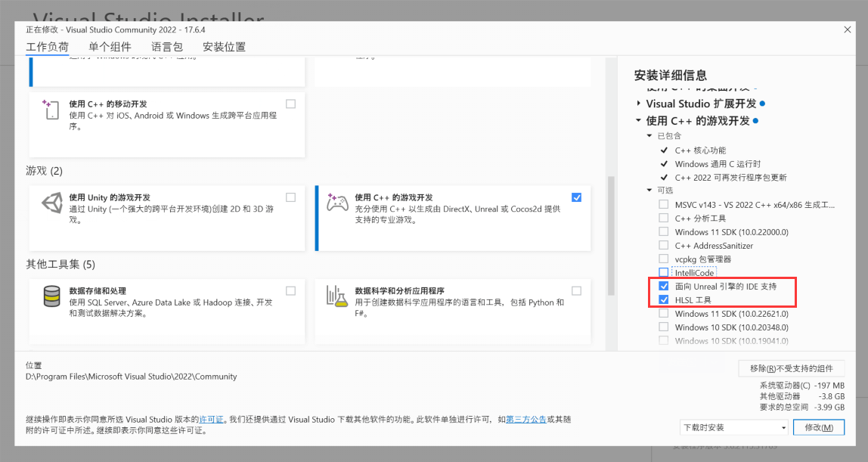The image size is (868, 462).
Task: Click the data storage database icon
Action: 51,296
